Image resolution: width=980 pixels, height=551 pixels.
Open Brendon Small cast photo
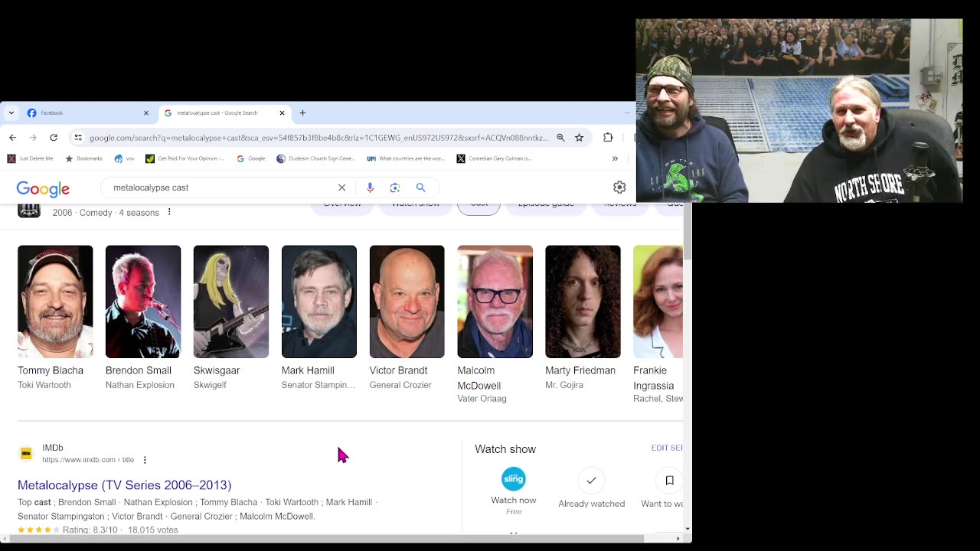[143, 302]
